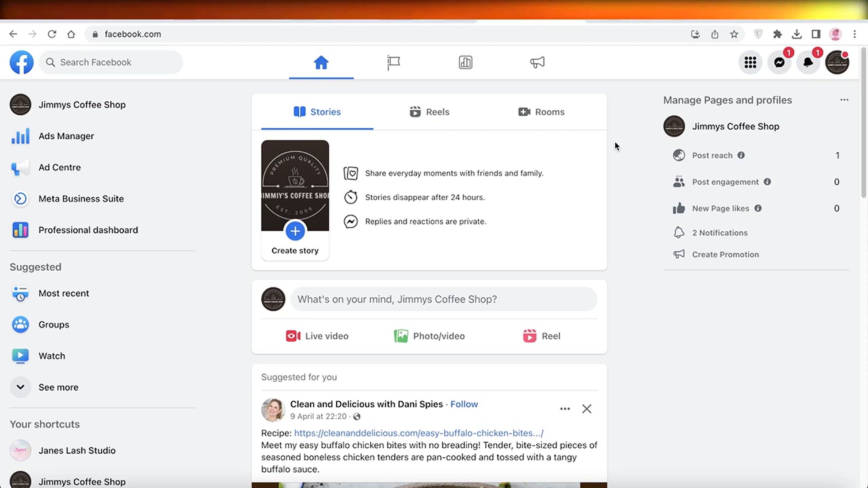This screenshot has width=868, height=488.
Task: Open the Home tab icon
Action: (321, 62)
